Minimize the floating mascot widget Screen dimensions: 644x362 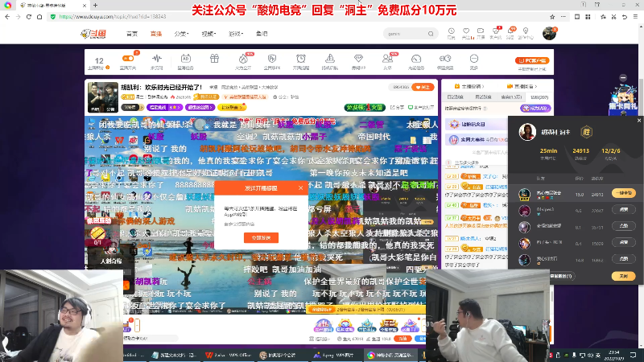point(623,77)
